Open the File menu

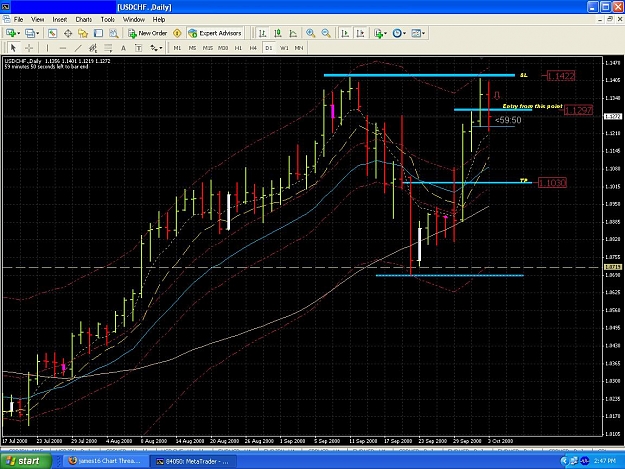tap(18, 20)
